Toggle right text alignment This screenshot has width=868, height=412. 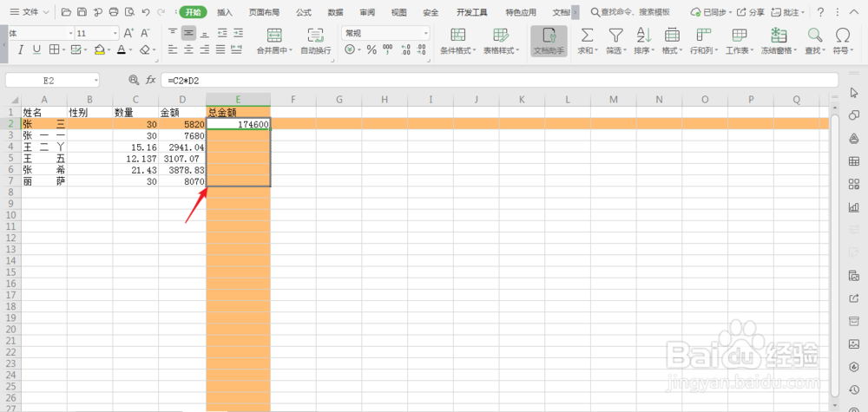pyautogui.click(x=205, y=49)
